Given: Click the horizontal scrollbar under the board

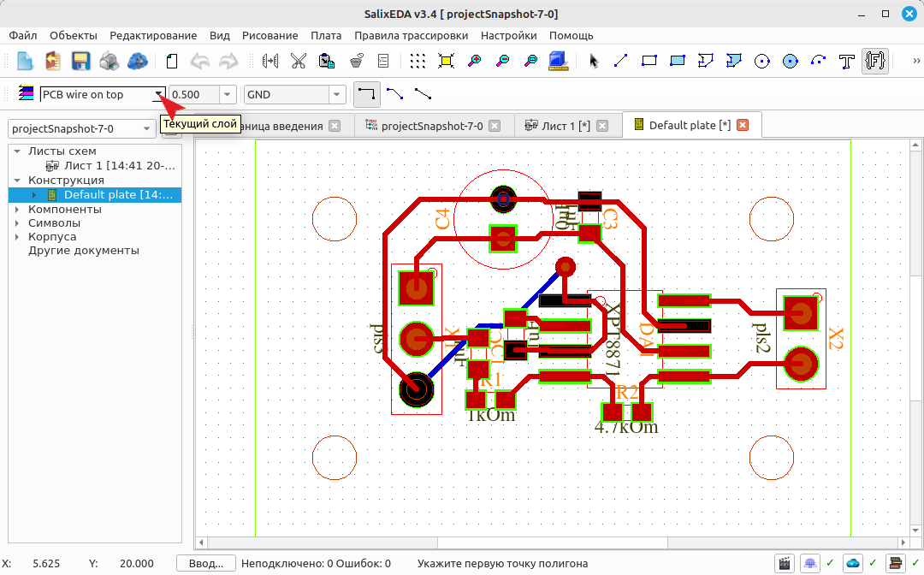Looking at the screenshot, I should point(552,542).
